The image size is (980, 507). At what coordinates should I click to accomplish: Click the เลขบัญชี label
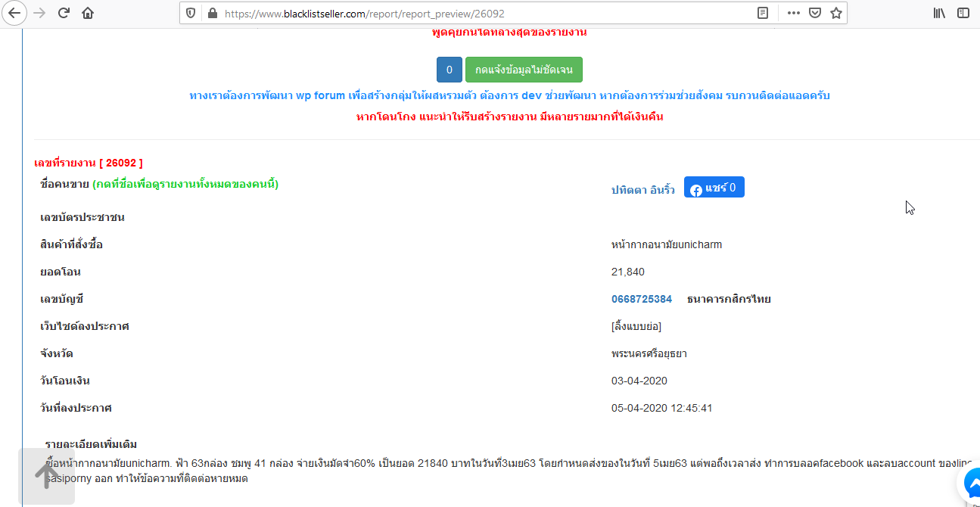[61, 299]
